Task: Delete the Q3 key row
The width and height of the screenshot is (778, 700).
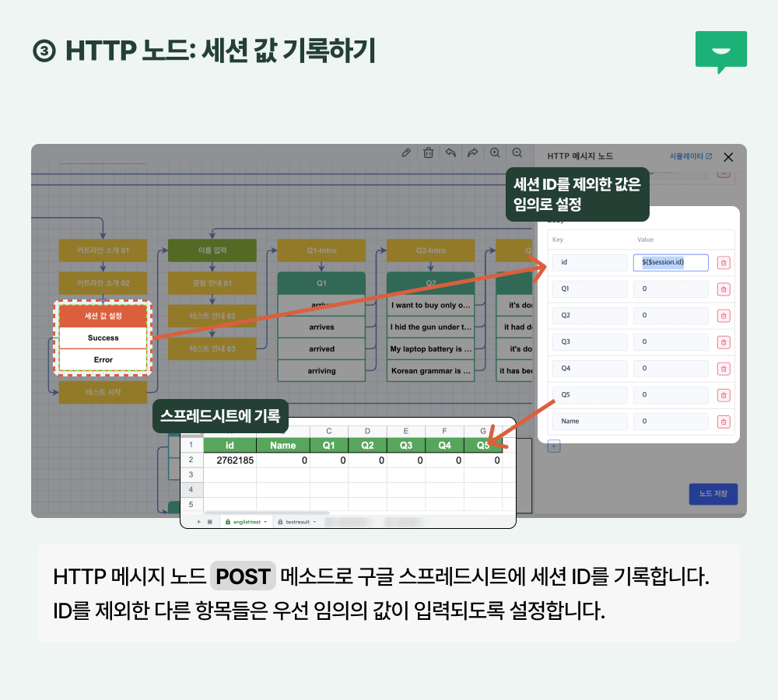Action: tap(724, 342)
